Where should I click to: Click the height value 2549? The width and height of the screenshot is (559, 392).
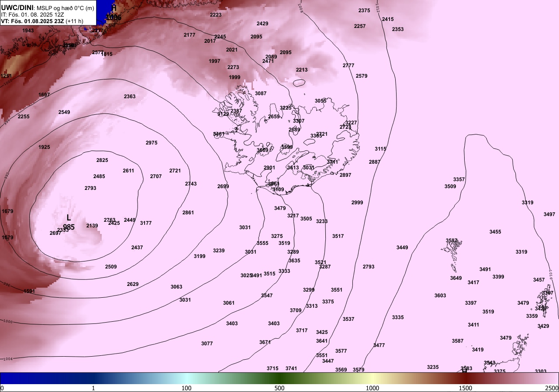point(64,112)
